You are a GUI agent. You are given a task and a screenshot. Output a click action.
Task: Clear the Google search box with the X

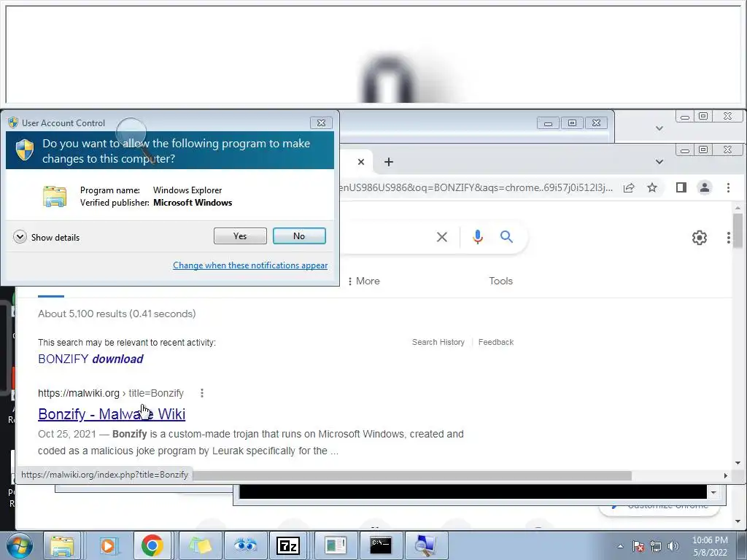click(442, 237)
